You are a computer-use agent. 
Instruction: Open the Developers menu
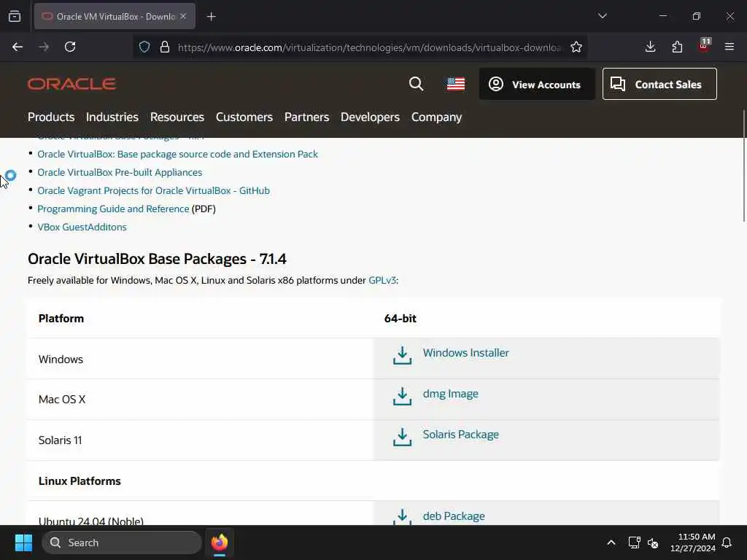tap(370, 117)
